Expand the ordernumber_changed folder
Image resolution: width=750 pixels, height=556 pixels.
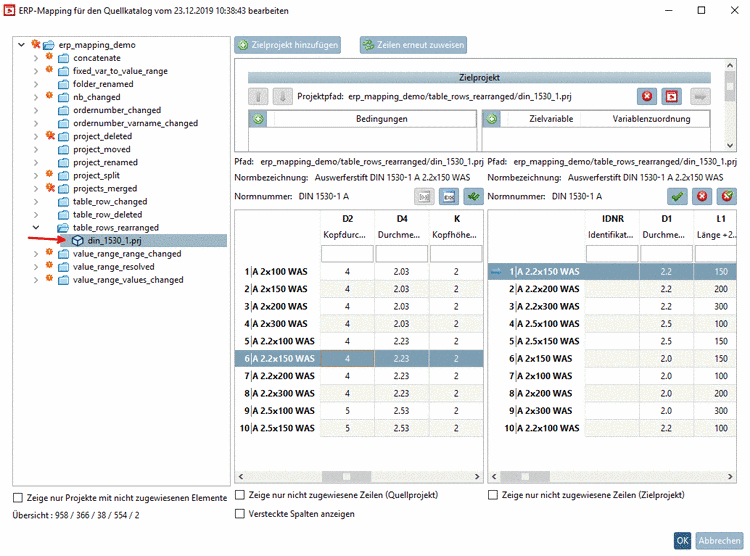(36, 110)
